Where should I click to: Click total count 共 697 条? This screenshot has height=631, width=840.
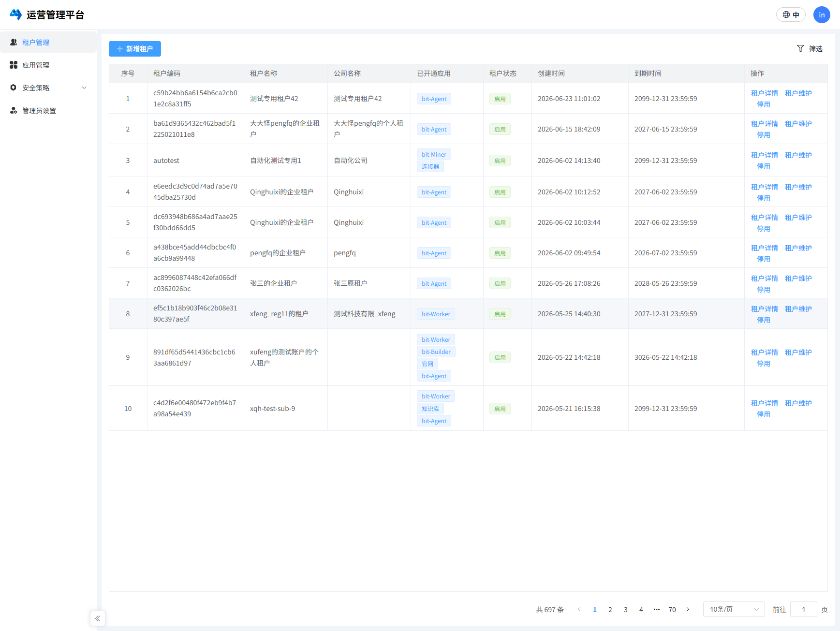click(550, 609)
